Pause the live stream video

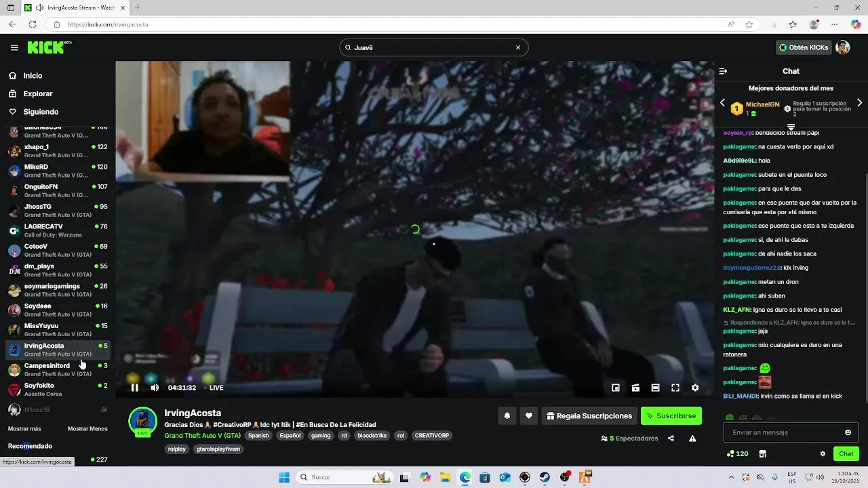(134, 388)
